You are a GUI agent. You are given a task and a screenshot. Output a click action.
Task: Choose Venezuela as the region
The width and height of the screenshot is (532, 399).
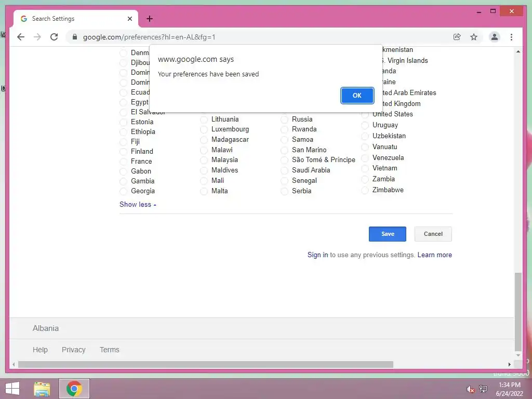365,158
